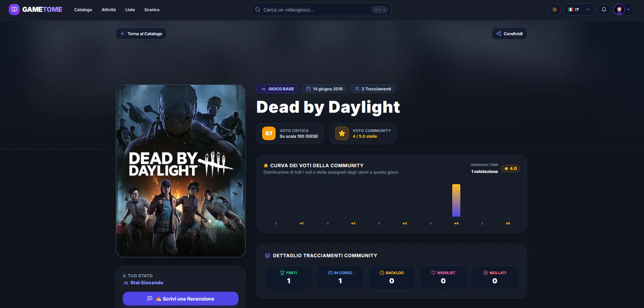Click the orange 67 critic score badge

point(269,133)
